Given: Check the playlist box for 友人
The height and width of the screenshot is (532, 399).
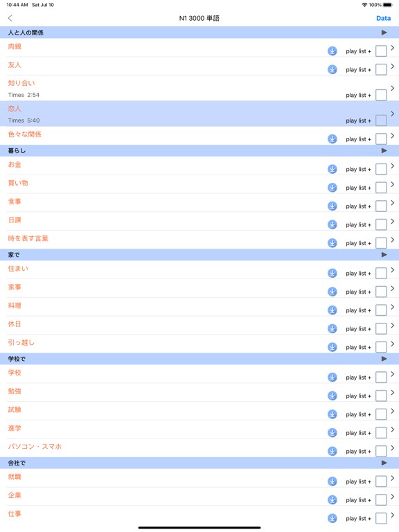Looking at the screenshot, I should point(381,69).
